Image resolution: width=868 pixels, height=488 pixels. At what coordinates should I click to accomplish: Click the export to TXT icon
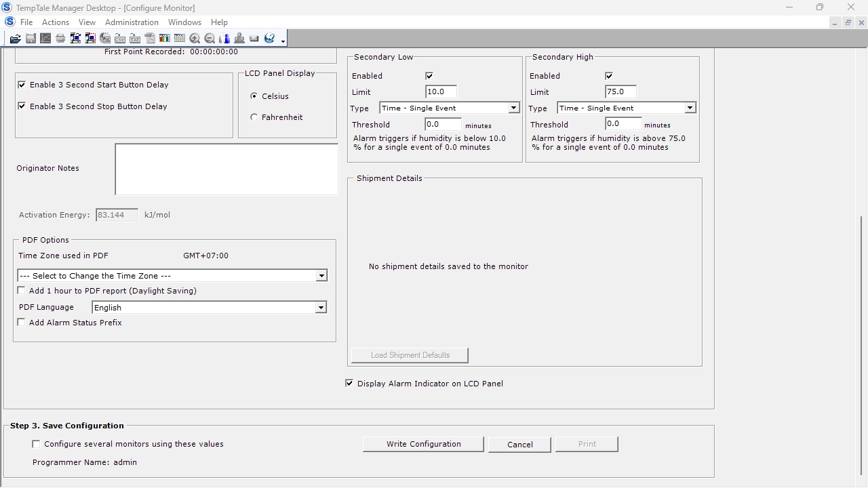pyautogui.click(x=135, y=39)
